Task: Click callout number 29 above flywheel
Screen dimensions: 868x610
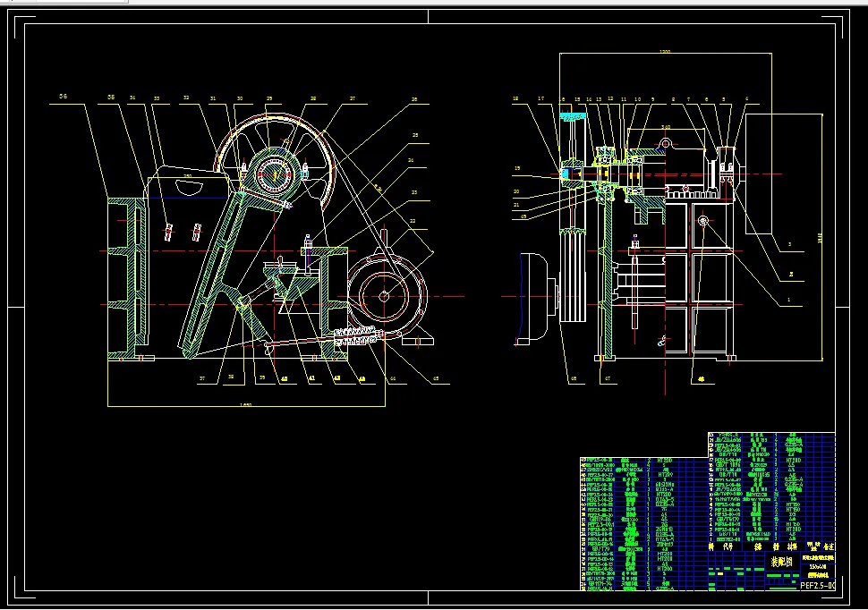Action: point(269,98)
